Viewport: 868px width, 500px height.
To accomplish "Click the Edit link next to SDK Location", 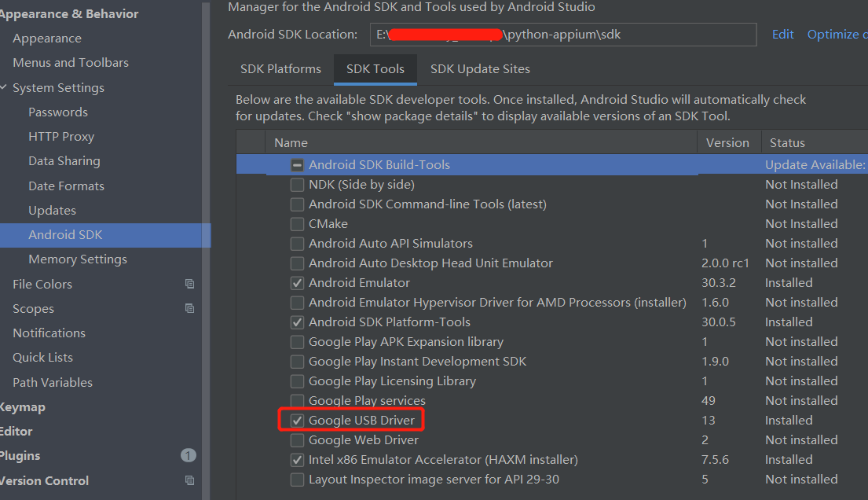I will 782,35.
